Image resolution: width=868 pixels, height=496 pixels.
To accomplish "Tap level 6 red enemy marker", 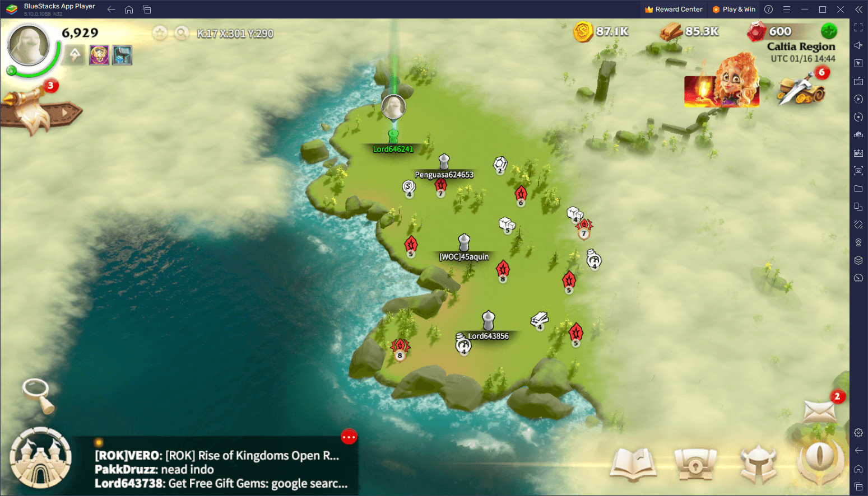I will click(521, 196).
